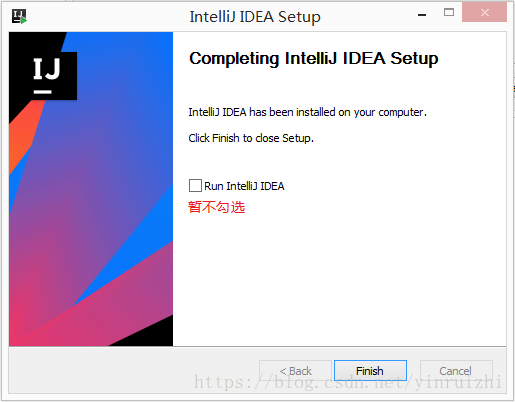The image size is (515, 402).
Task: Go to the previous step with Back
Action: click(296, 370)
